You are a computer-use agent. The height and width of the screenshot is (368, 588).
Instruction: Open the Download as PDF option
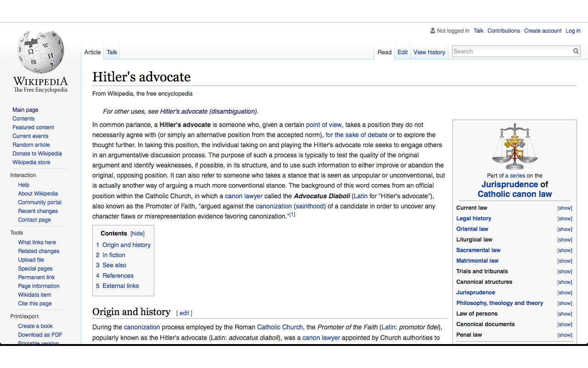[x=41, y=334]
